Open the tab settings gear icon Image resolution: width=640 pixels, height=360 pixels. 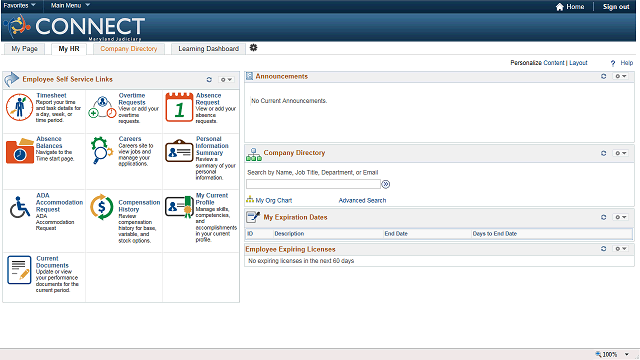(253, 48)
